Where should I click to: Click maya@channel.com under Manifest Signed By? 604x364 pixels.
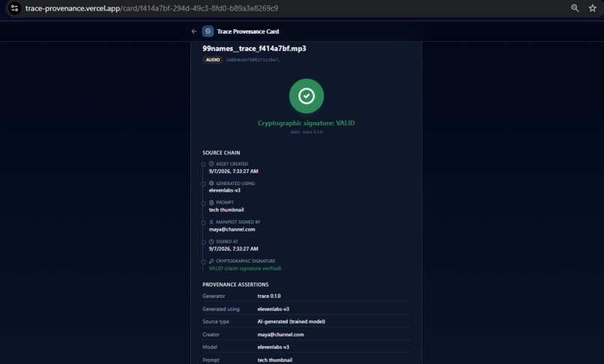click(232, 230)
